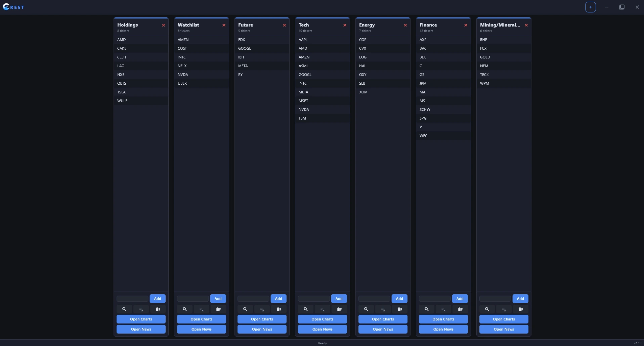Select ASML ticker in Tech list
This screenshot has width=644, height=346.
(323, 66)
